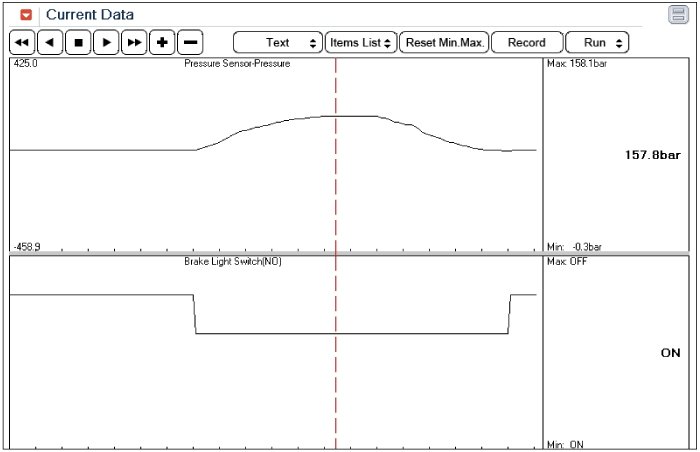Screen dimensions: 700x452
Task: Collapse the Current Data panel red arrow
Action: point(26,15)
